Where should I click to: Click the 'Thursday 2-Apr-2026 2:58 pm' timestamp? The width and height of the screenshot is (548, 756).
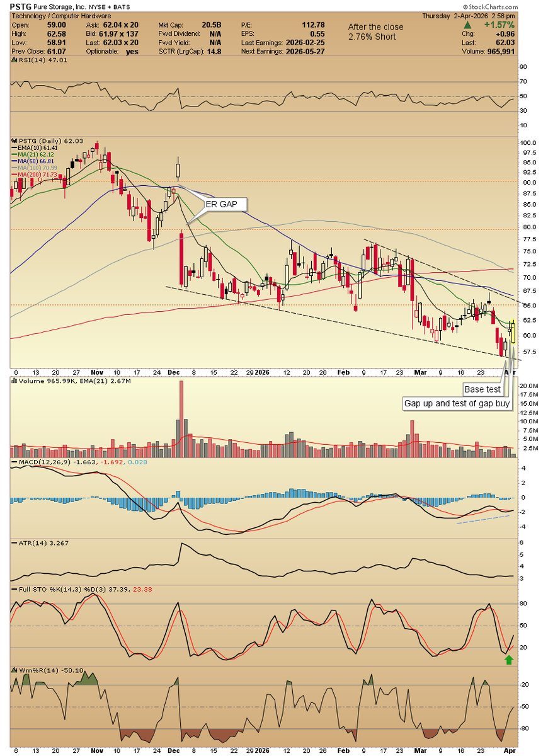pos(469,15)
